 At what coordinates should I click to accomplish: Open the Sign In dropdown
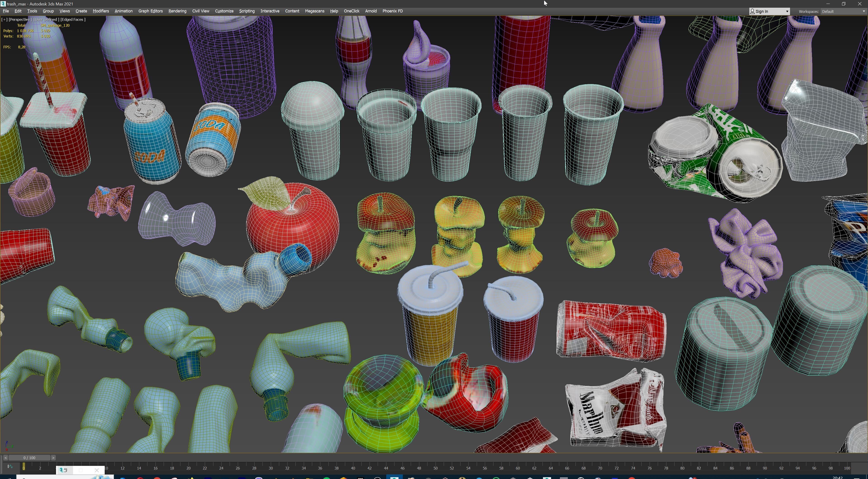[769, 12]
